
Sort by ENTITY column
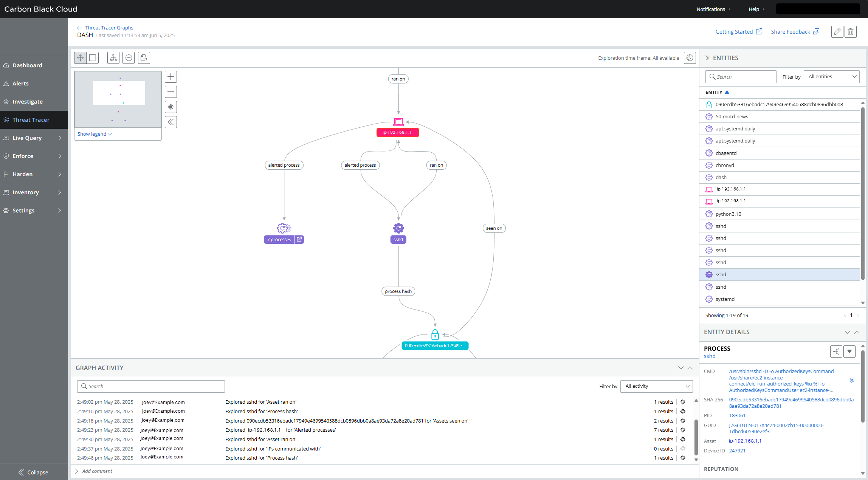tap(717, 92)
